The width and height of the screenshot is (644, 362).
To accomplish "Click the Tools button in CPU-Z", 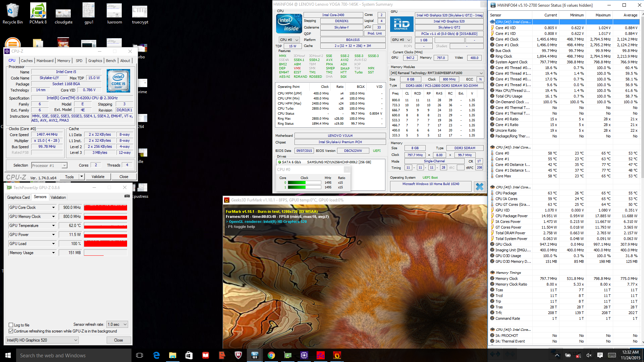I will (x=69, y=177).
